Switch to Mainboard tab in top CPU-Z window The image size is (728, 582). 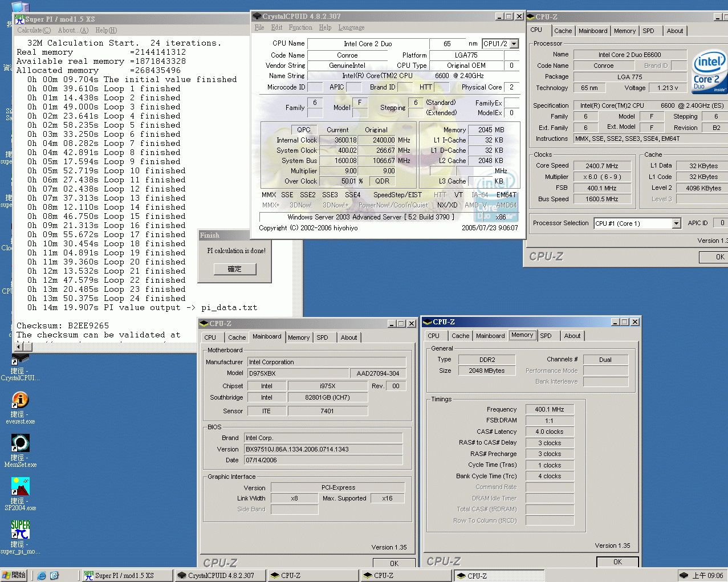[593, 31]
